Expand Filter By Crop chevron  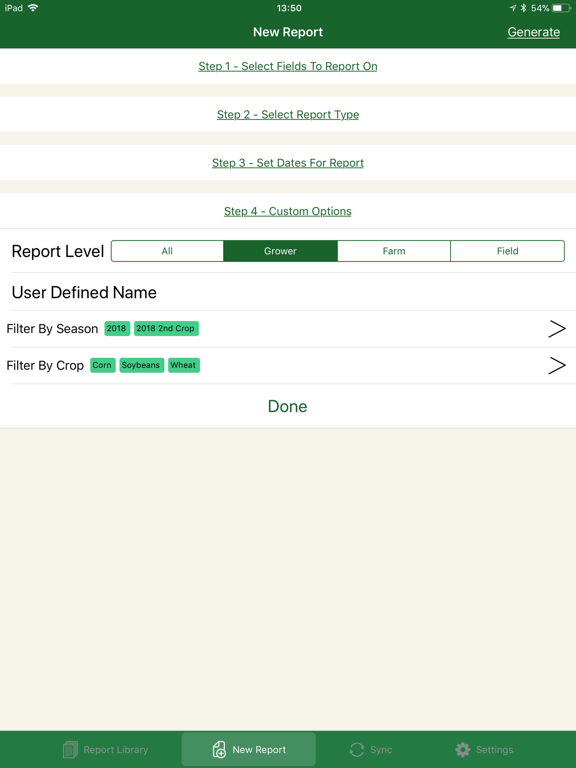557,365
